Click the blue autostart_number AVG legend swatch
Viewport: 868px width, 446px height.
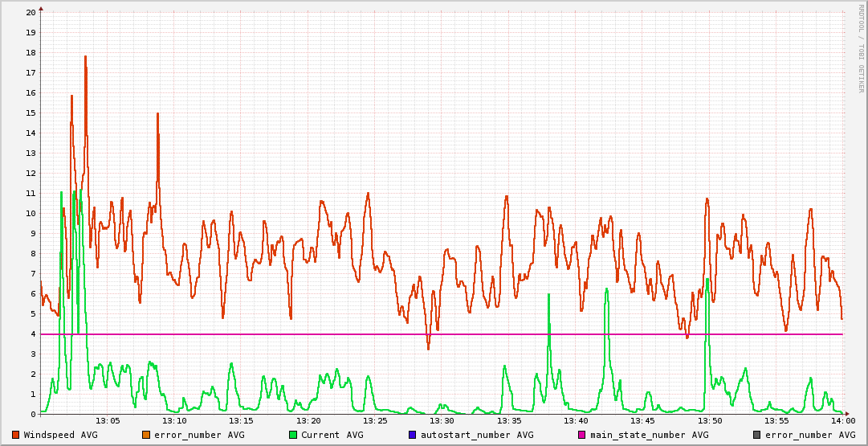[x=413, y=435]
